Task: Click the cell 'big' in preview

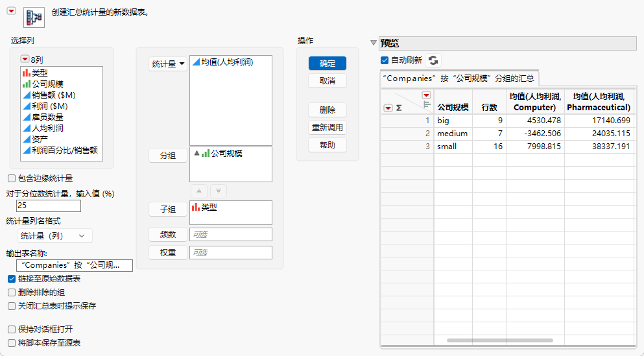Action: tap(453, 121)
